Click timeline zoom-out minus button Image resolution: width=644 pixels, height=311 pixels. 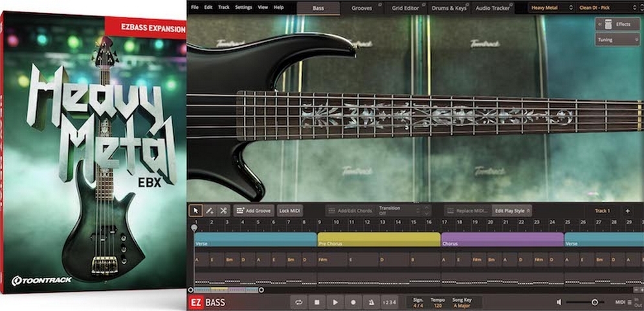(636, 290)
